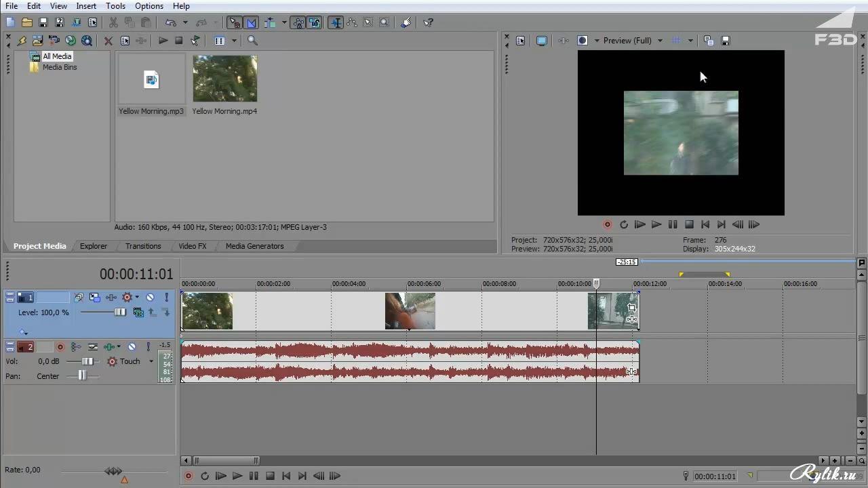The width and height of the screenshot is (868, 488).
Task: Mute audio track 2
Action: tap(132, 347)
